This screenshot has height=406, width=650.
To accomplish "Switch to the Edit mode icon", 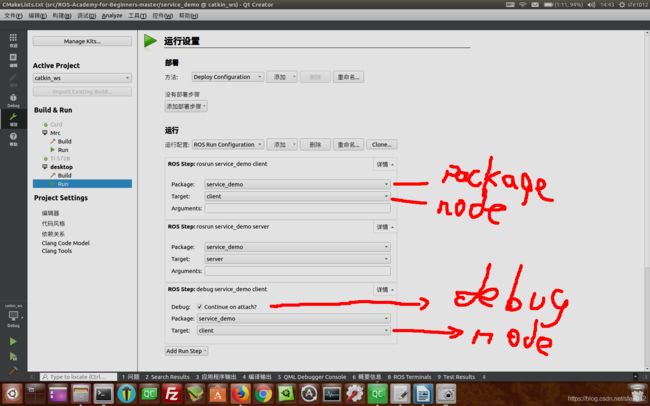I will tap(13, 59).
